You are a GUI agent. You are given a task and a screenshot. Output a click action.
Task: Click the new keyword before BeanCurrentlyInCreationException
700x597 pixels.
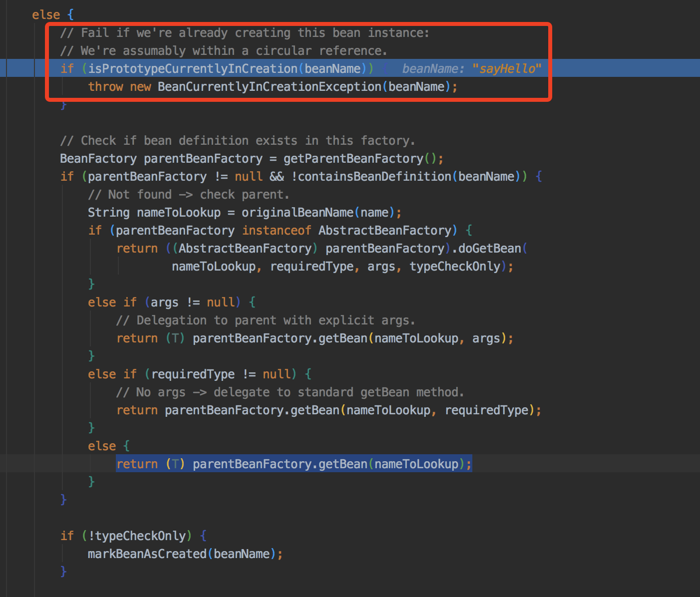click(x=140, y=86)
